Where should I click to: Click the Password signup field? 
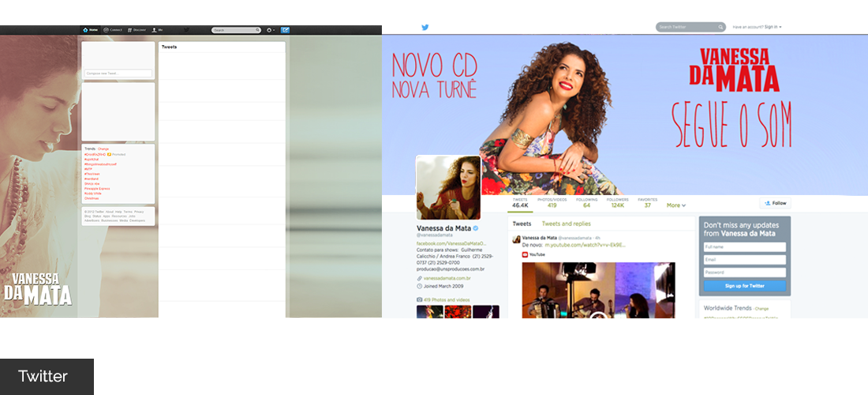[x=745, y=273]
